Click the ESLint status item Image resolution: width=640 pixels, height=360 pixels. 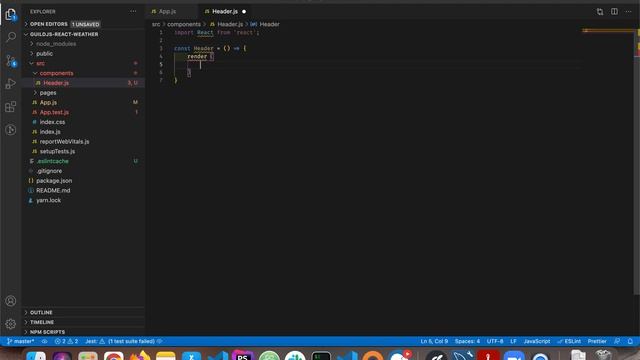pyautogui.click(x=569, y=341)
